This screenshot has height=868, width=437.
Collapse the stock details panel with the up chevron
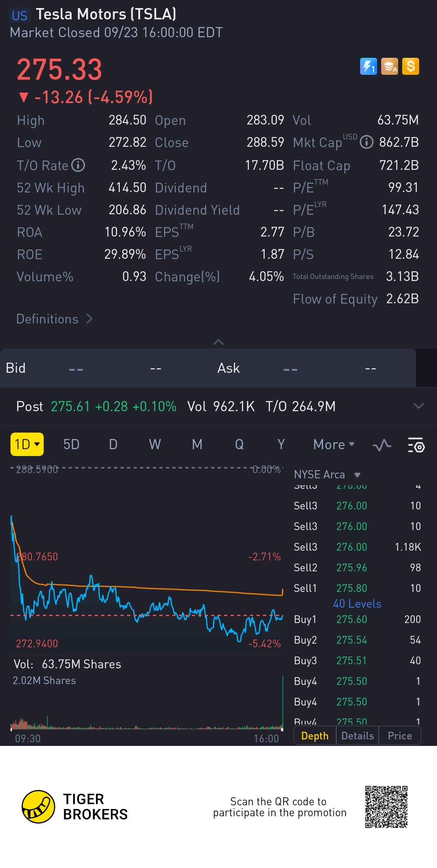pyautogui.click(x=218, y=342)
